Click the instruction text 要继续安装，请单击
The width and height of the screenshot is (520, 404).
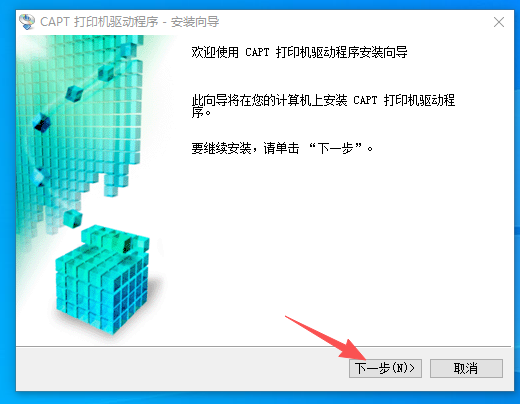pyautogui.click(x=245, y=148)
